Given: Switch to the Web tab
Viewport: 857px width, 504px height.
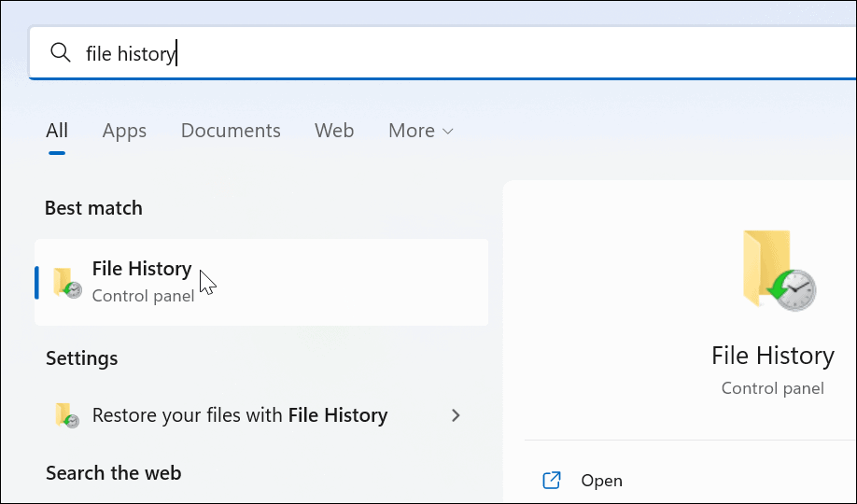Looking at the screenshot, I should point(334,131).
